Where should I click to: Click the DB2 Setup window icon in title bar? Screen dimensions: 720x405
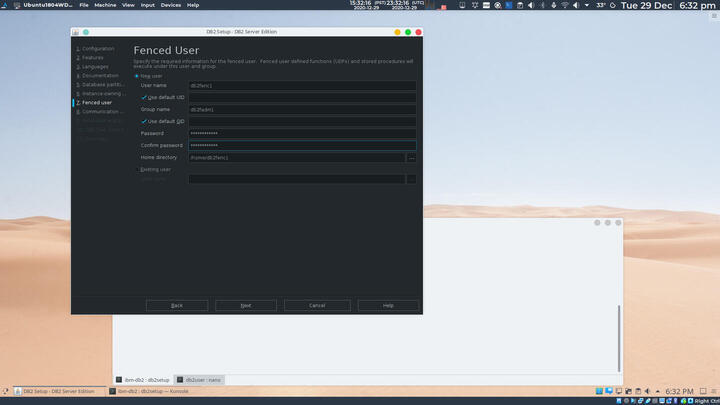point(76,32)
